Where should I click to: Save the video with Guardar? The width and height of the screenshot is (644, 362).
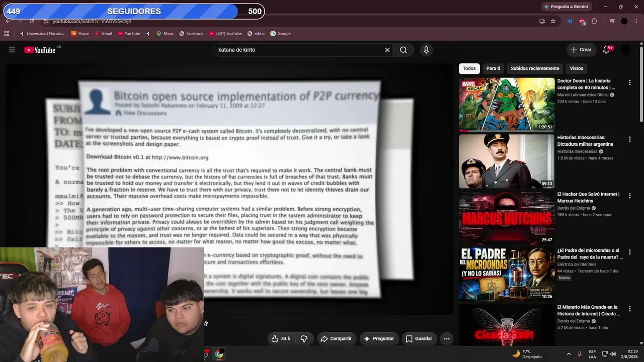click(x=419, y=339)
